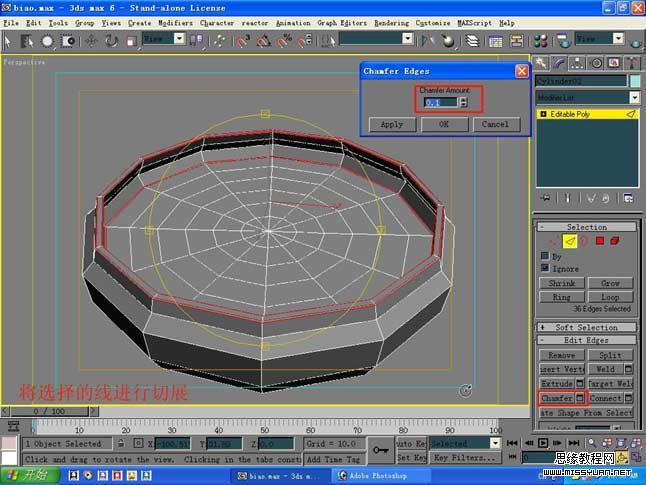Toggle the Set Key mode button
The height and width of the screenshot is (485, 646).
(x=412, y=457)
